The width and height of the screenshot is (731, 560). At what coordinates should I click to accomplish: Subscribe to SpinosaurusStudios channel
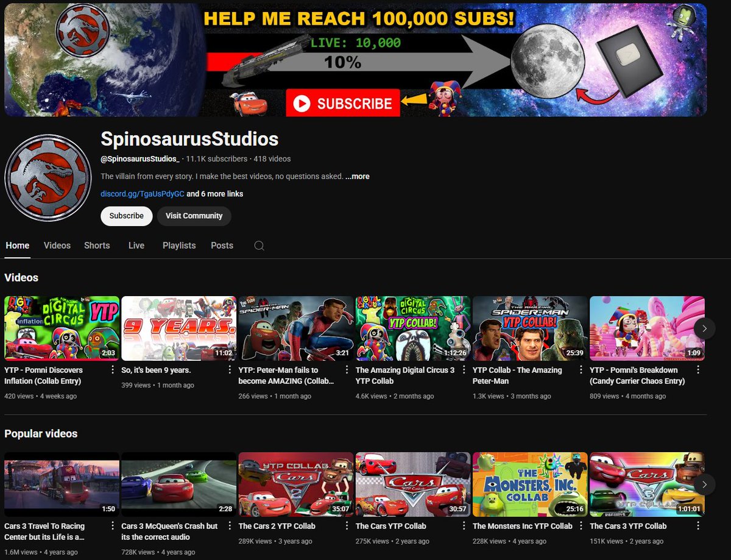coord(127,216)
